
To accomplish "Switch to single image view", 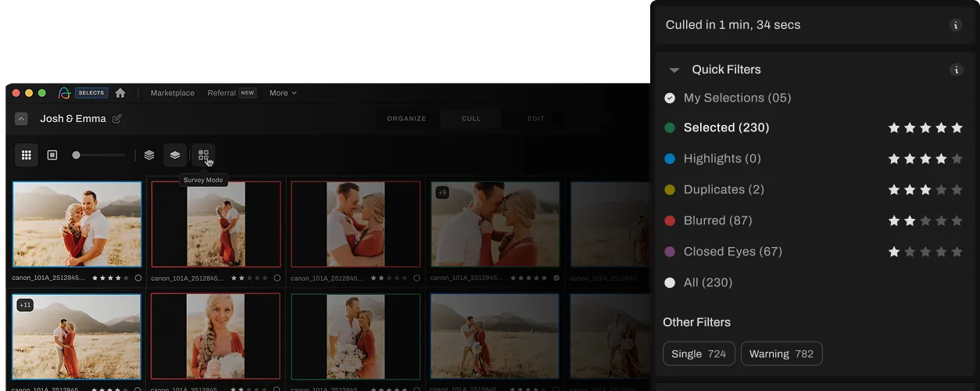I will (52, 155).
